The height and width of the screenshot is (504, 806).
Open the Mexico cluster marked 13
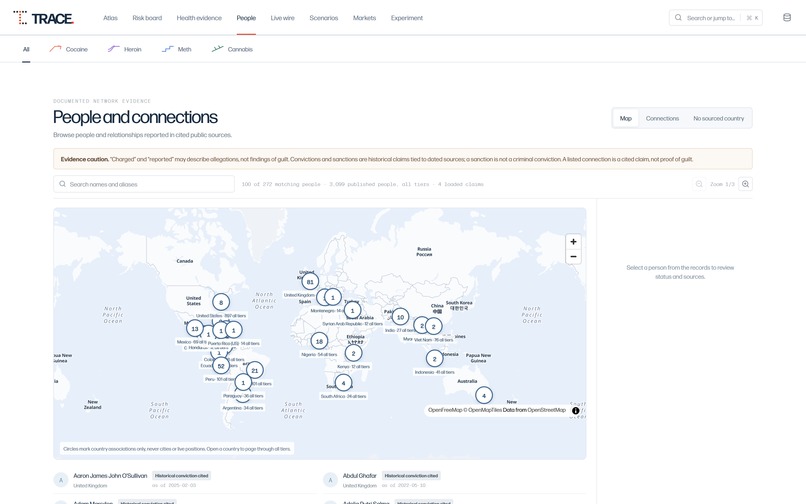195,329
